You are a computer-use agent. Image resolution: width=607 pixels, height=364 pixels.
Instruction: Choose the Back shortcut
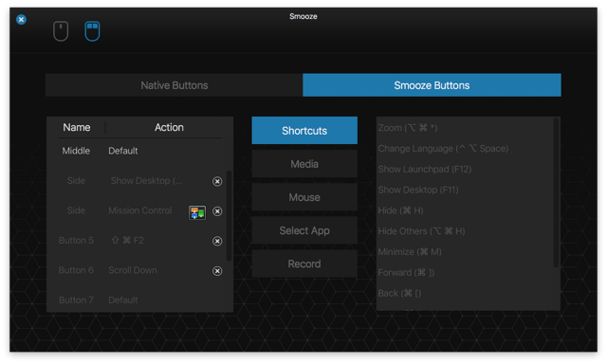(399, 293)
